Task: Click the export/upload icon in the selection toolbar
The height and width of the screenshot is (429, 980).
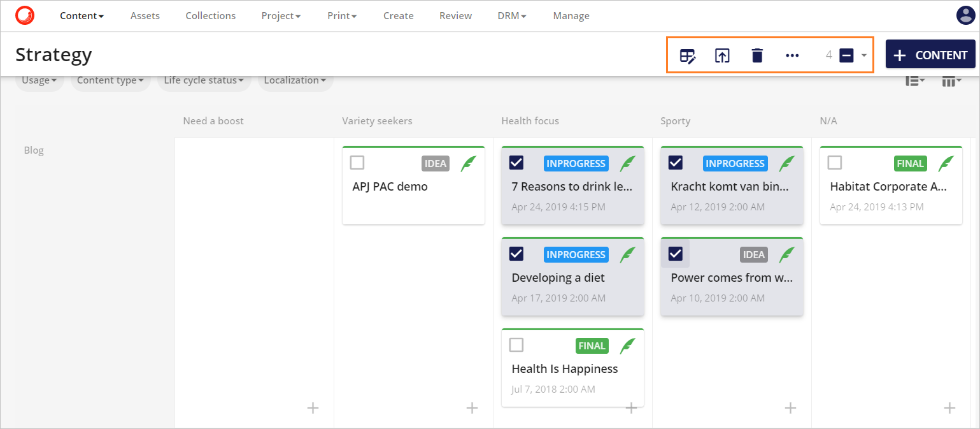Action: (722, 55)
